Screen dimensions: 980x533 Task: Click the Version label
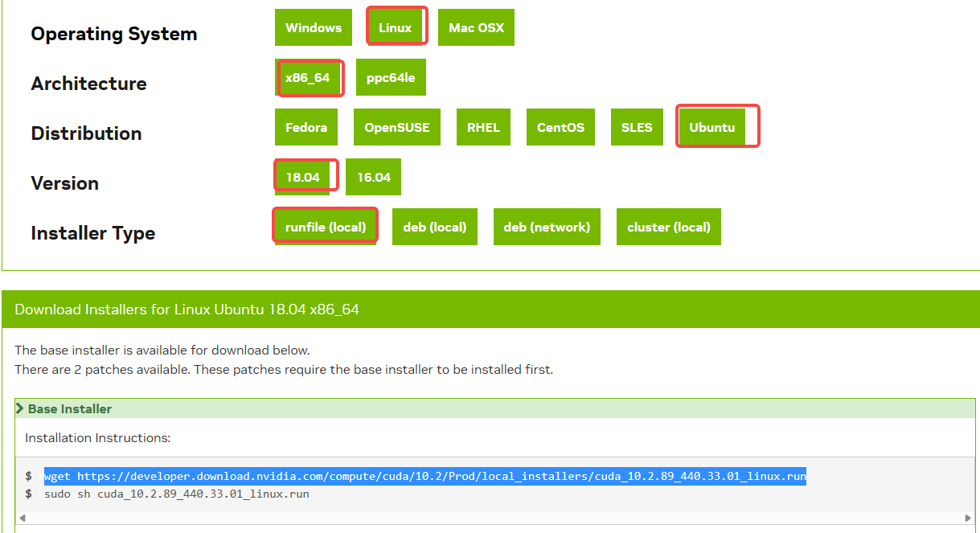(x=65, y=183)
